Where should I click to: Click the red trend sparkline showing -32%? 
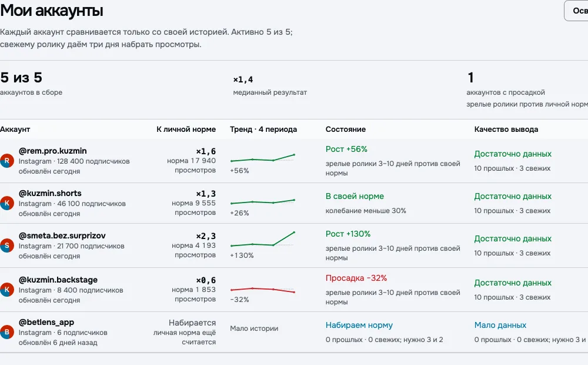coord(262,290)
